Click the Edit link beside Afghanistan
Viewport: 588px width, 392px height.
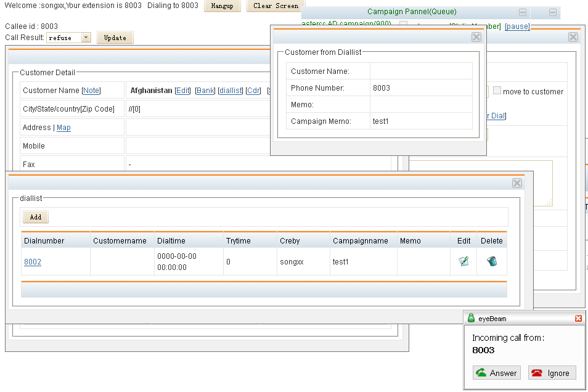click(182, 91)
